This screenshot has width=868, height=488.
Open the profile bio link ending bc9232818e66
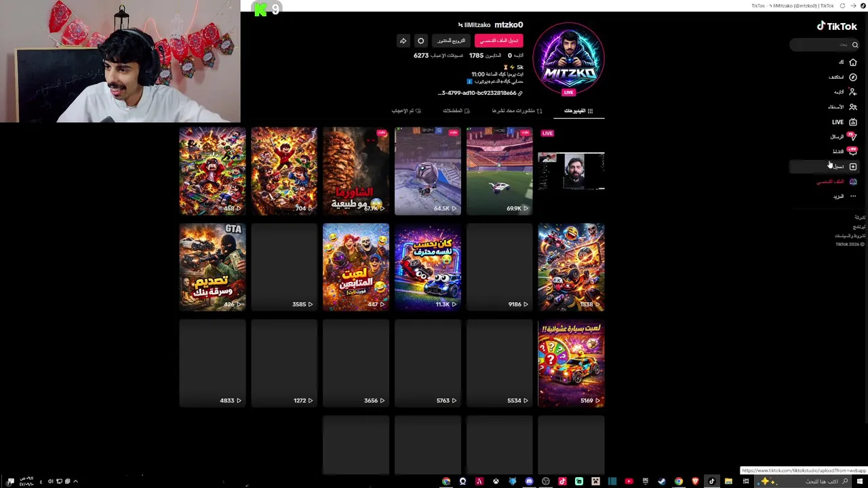(x=480, y=93)
